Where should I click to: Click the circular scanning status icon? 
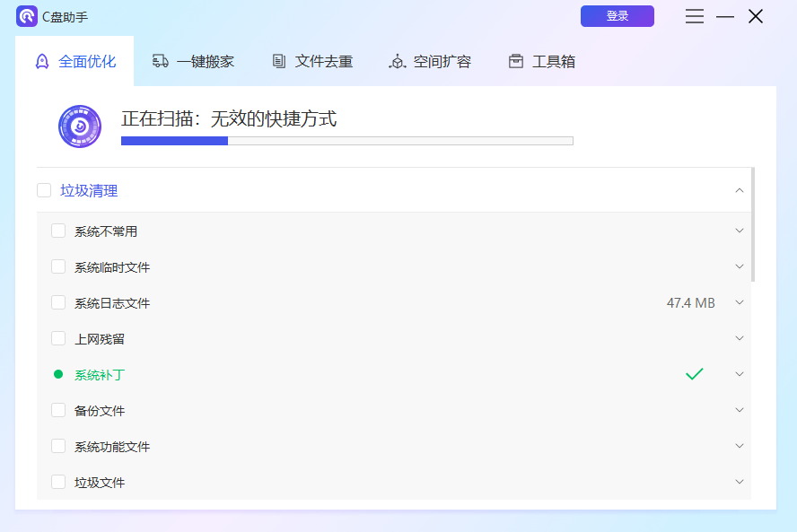79,125
